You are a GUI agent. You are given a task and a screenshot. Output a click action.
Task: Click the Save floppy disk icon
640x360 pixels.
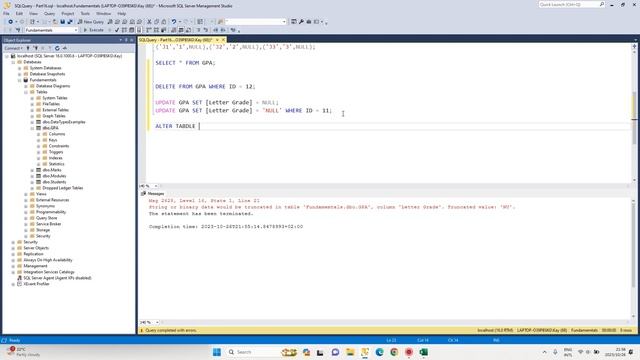click(62, 22)
